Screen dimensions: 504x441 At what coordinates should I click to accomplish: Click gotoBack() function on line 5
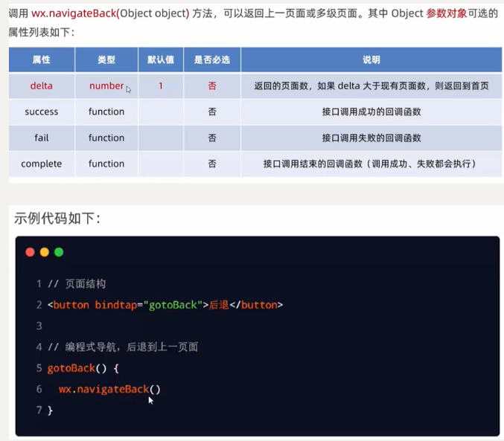77,368
